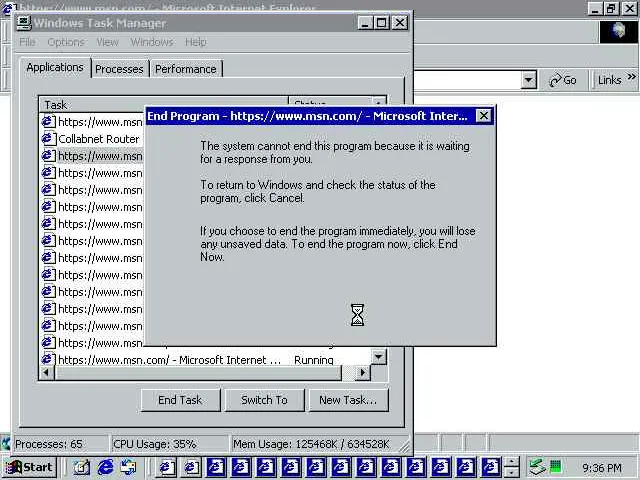Open the File menu in Task Manager
Image resolution: width=640 pixels, height=480 pixels.
27,42
